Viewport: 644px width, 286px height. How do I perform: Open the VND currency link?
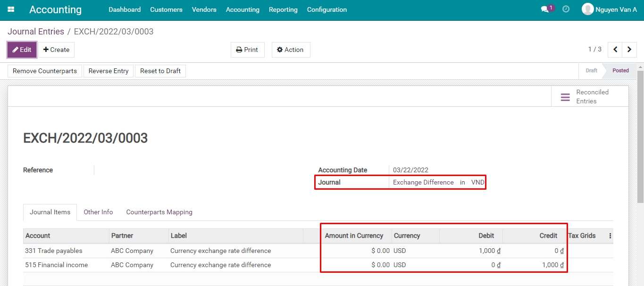[x=477, y=182]
